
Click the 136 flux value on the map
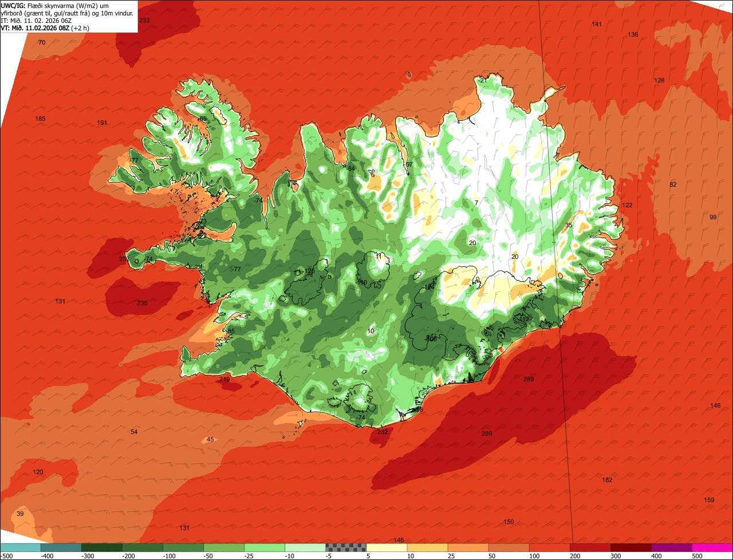(633, 34)
